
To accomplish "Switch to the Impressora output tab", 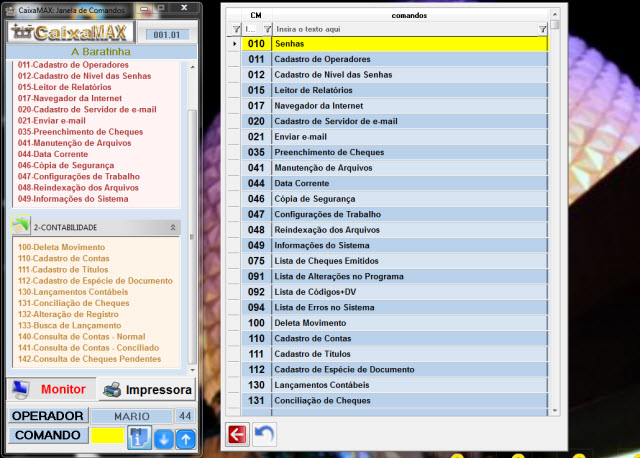I will (x=148, y=388).
